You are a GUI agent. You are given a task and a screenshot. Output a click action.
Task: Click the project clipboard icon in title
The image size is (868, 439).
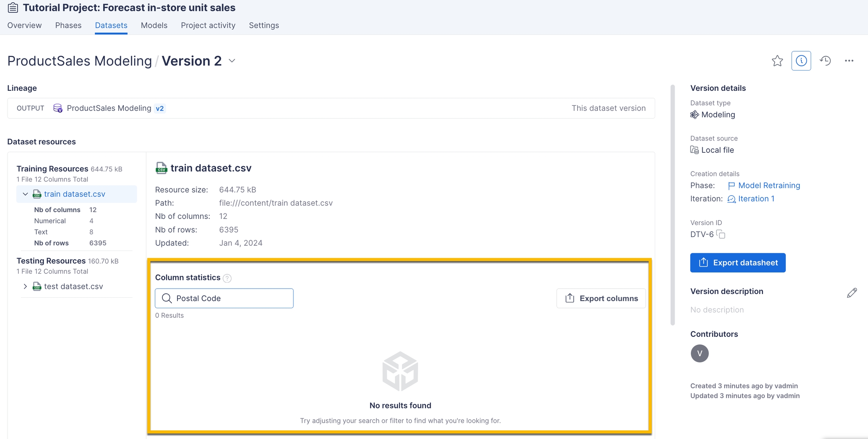pos(13,8)
